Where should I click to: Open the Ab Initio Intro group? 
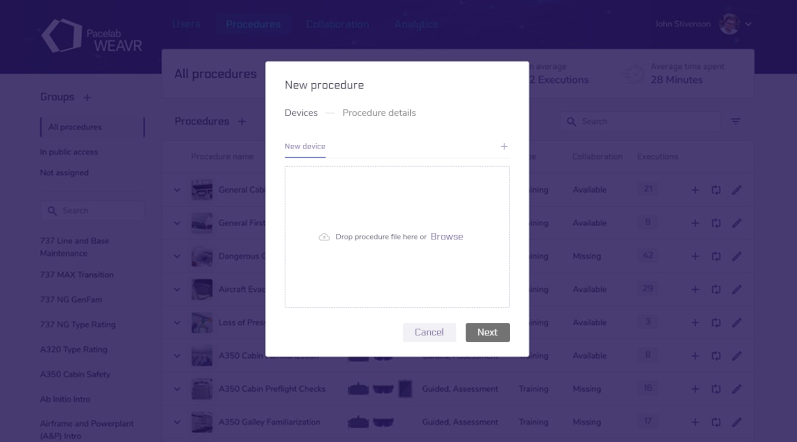(65, 399)
